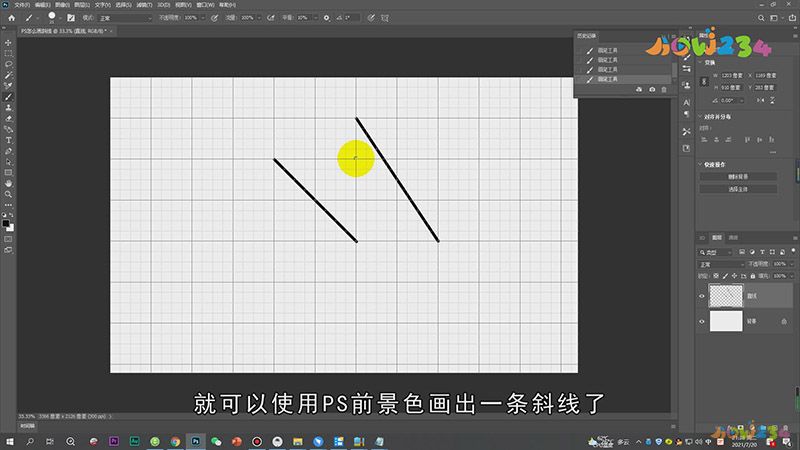Open the Window menu
Viewport: 800px width, 450px height.
(x=205, y=5)
